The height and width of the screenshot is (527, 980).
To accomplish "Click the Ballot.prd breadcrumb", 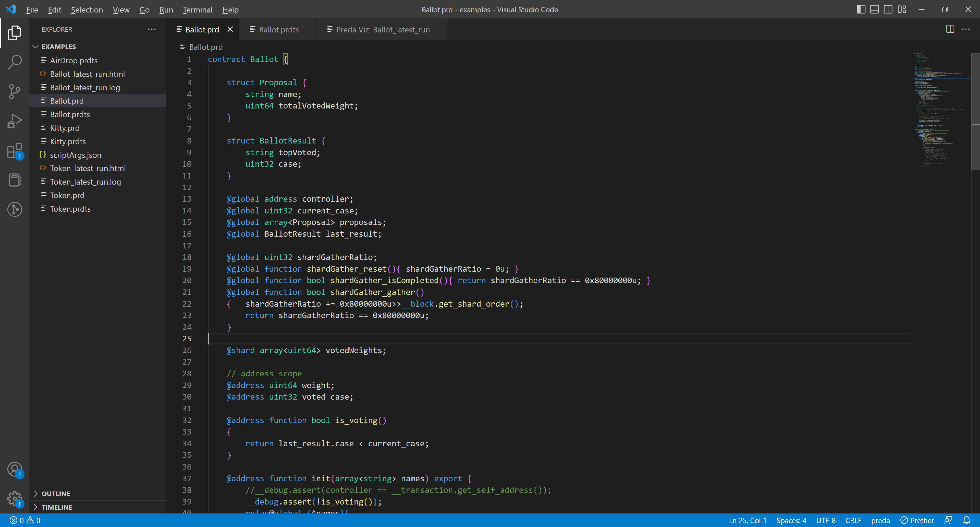I will 205,47.
